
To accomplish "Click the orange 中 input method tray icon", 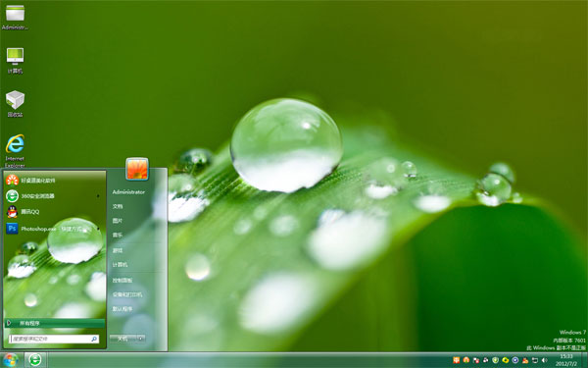I will (457, 360).
